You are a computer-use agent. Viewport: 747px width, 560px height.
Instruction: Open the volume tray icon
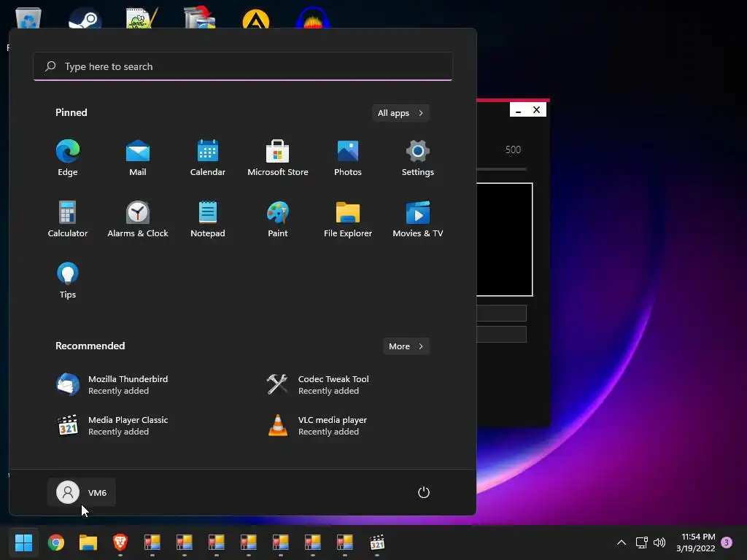[x=659, y=542]
